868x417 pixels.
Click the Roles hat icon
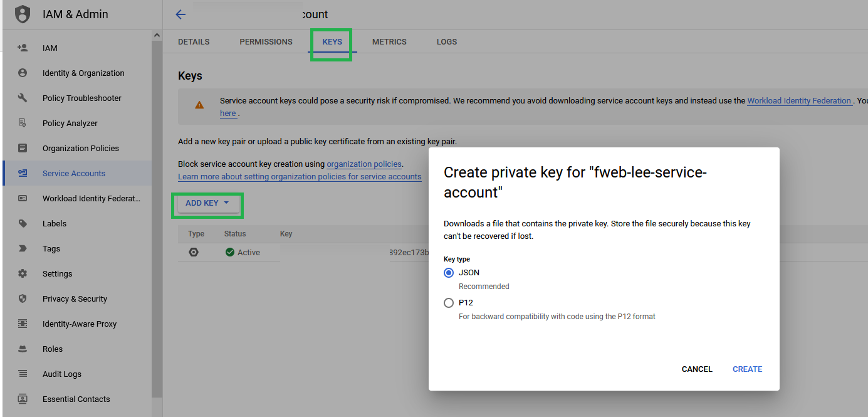(23, 349)
